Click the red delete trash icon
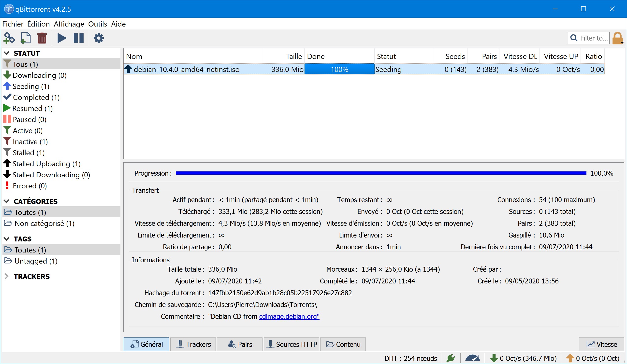 pyautogui.click(x=42, y=38)
